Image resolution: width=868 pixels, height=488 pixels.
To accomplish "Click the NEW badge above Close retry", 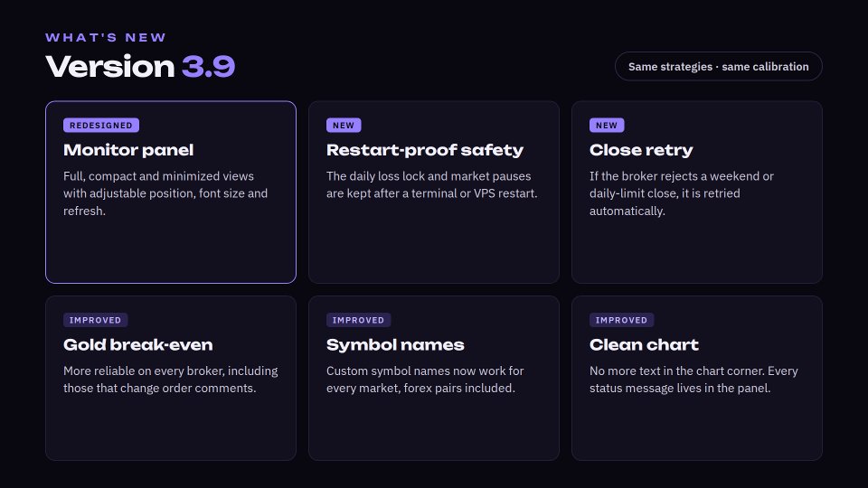I will point(607,125).
